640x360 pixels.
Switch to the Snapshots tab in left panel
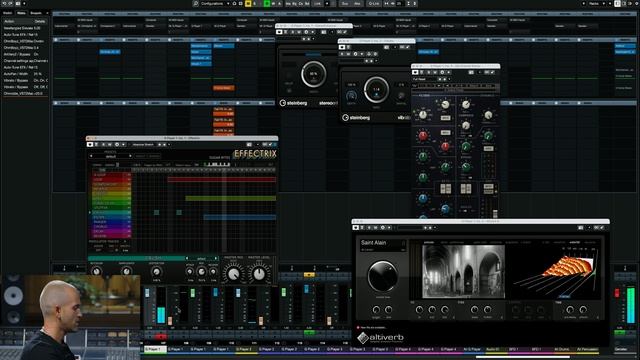point(36,13)
